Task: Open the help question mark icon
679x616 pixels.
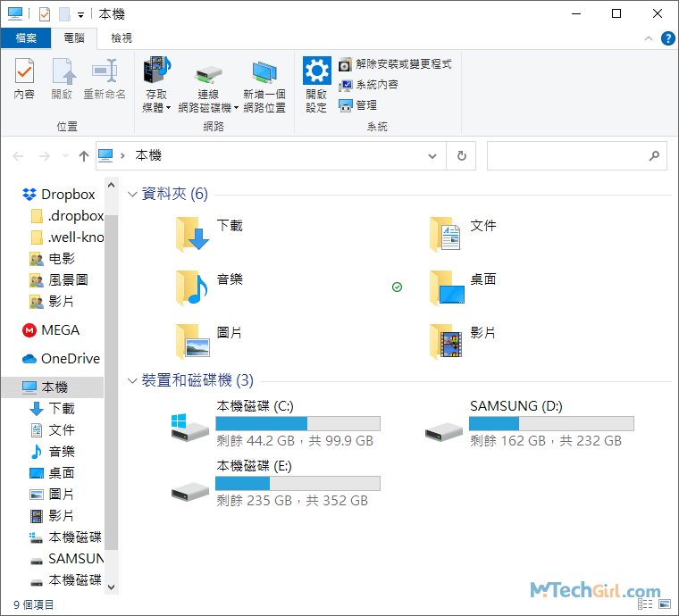Action: [666, 38]
